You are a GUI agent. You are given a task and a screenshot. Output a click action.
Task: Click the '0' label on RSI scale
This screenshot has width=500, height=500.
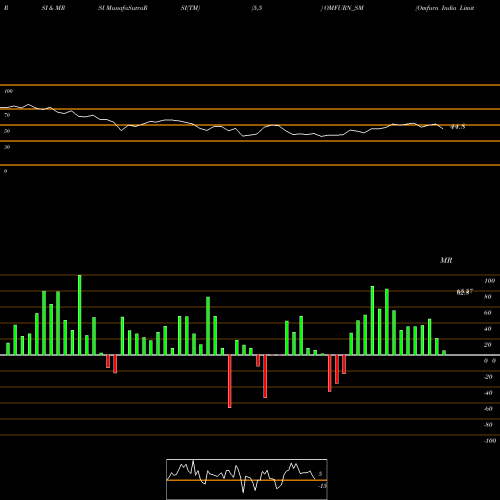point(5,171)
